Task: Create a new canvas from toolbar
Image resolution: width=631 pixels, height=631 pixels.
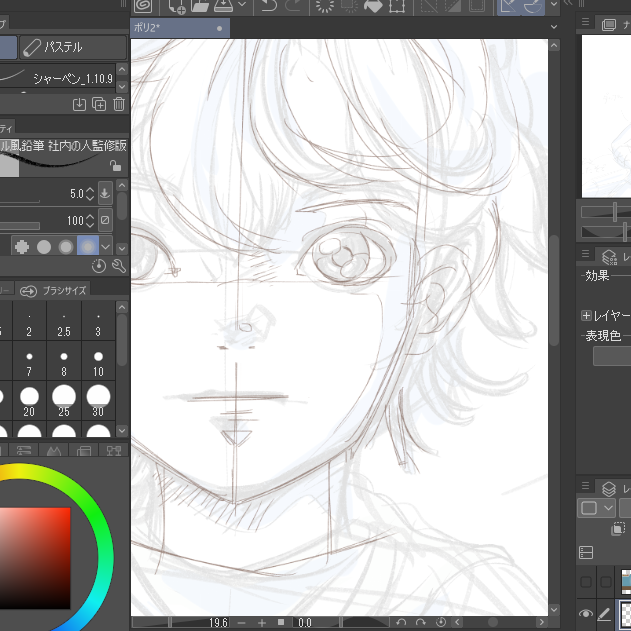Action: pyautogui.click(x=177, y=6)
